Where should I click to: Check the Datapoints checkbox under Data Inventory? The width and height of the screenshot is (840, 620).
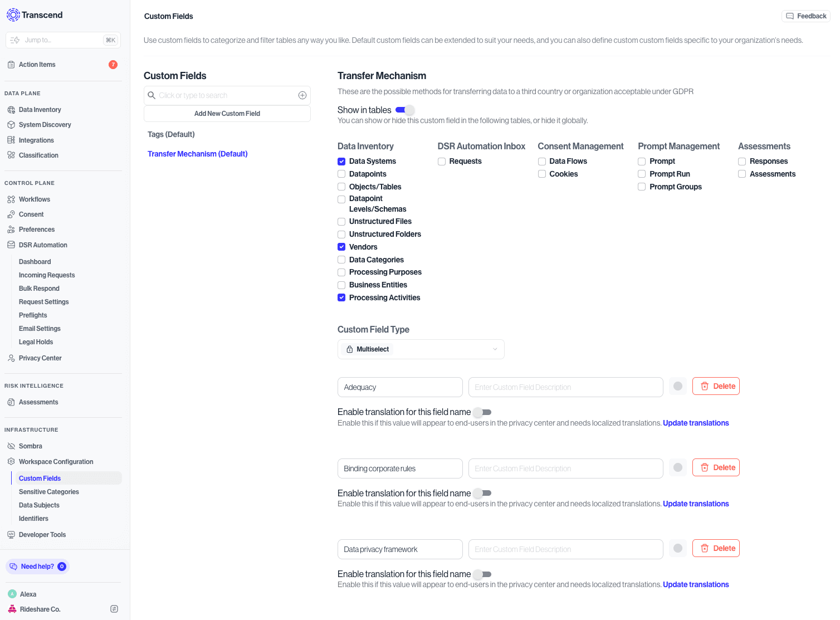[x=341, y=174]
